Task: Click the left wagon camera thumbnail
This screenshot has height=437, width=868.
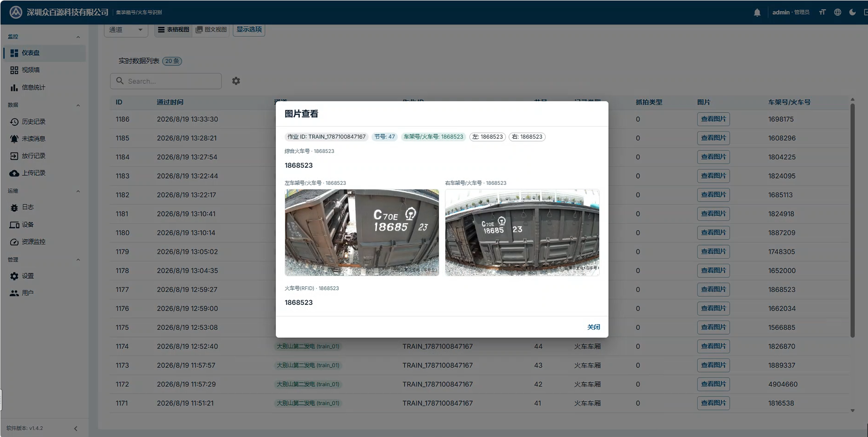Action: pyautogui.click(x=362, y=233)
